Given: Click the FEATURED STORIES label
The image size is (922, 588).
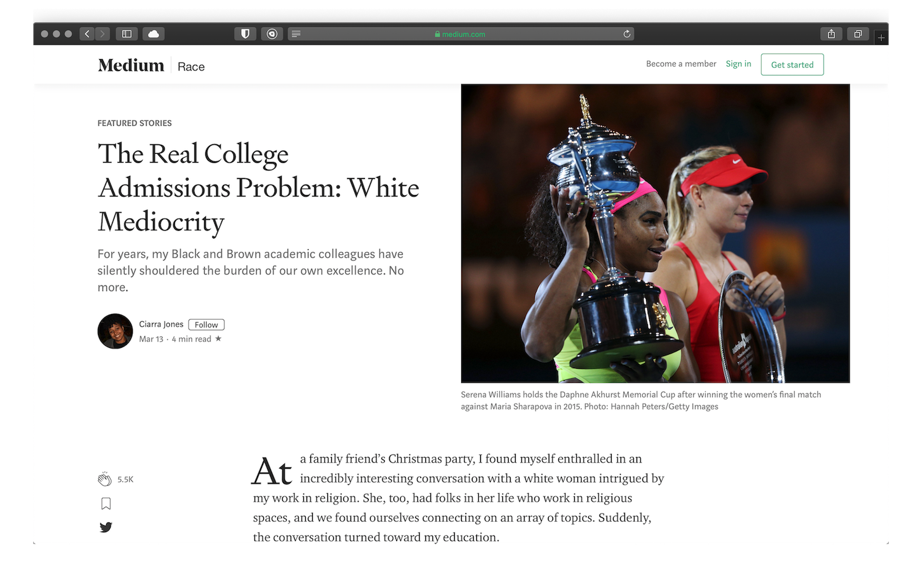Looking at the screenshot, I should click(x=135, y=123).
